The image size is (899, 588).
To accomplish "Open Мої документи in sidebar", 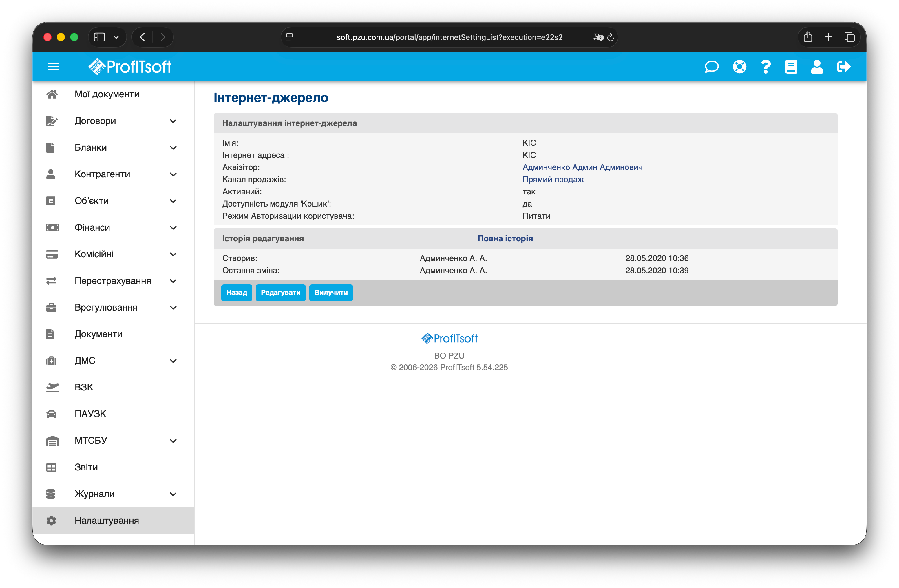I will (x=107, y=94).
